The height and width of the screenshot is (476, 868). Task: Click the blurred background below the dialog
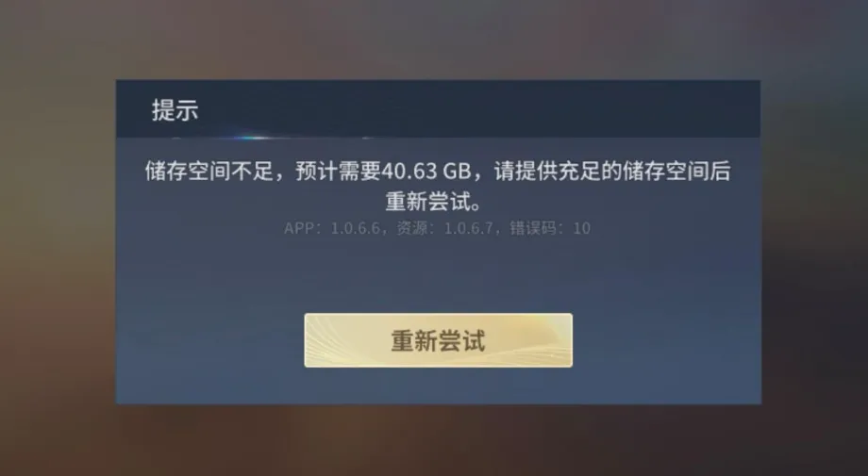pyautogui.click(x=434, y=440)
